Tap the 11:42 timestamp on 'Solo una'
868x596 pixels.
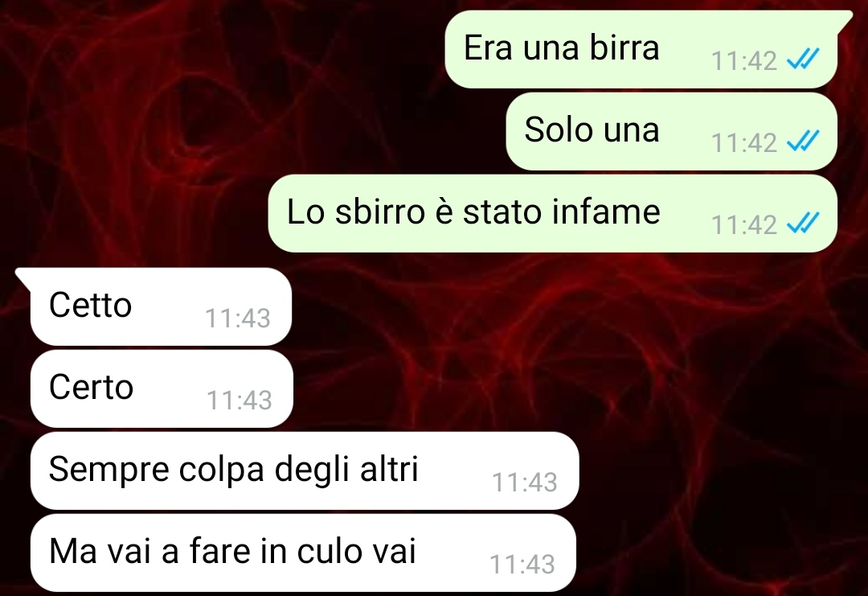click(744, 142)
